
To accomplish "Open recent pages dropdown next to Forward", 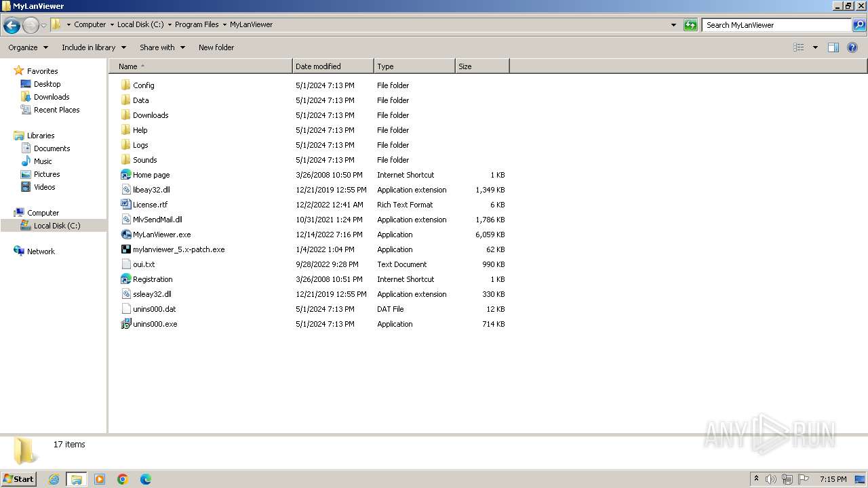I will 43,25.
